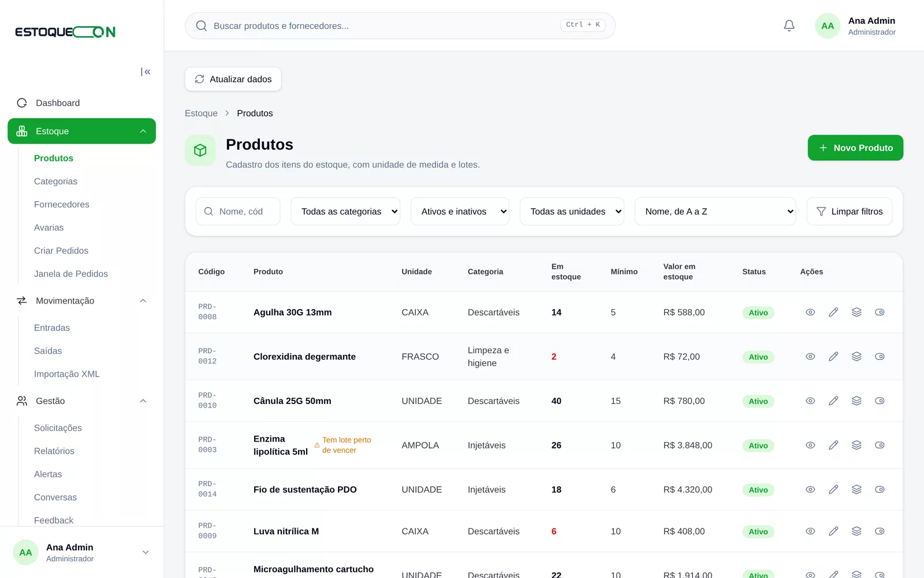Edit Agulha 30G 13mm with the pencil icon
924x578 pixels.
833,312
